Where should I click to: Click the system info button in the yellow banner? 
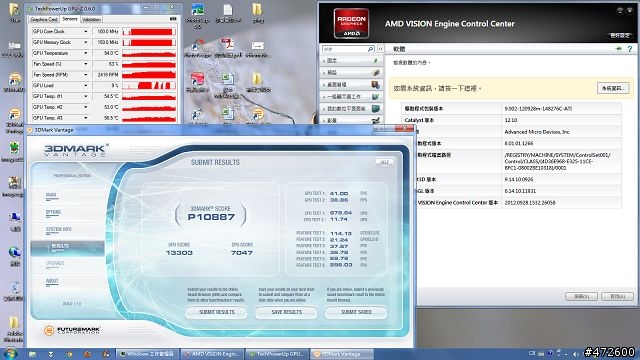(613, 88)
